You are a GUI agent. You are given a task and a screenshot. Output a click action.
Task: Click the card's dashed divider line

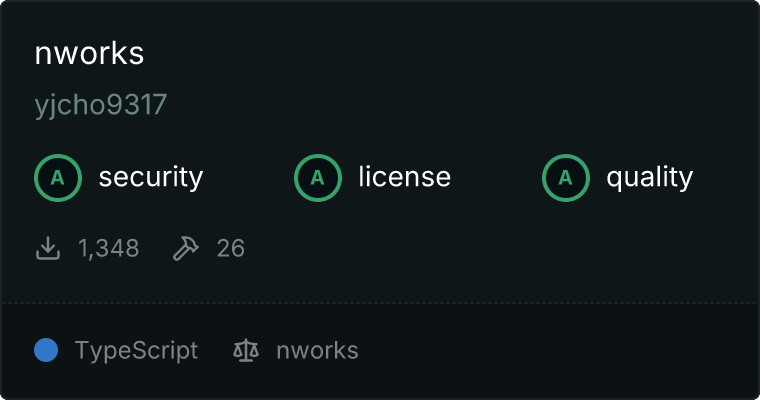[x=380, y=303]
